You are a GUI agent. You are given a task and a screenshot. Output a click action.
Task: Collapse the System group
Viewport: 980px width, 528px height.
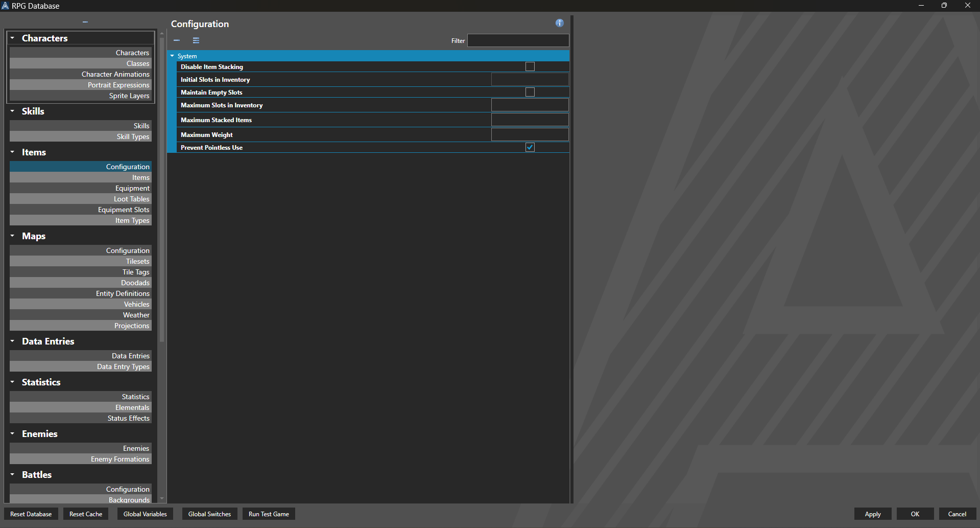[172, 56]
